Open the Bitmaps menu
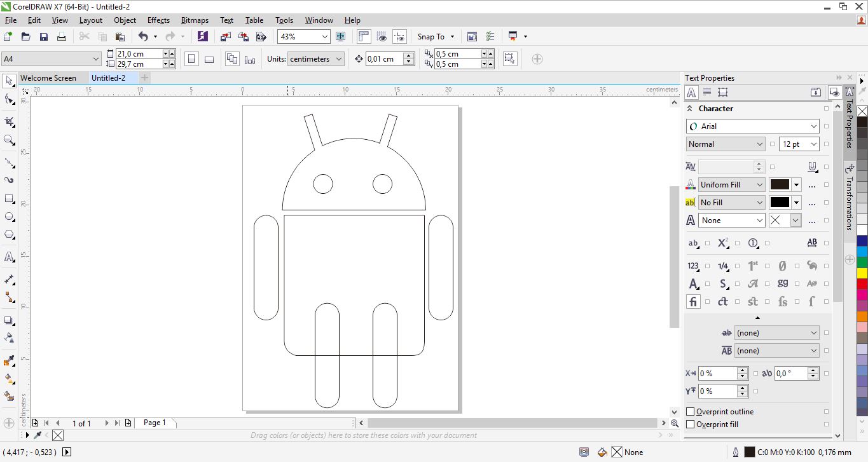Image resolution: width=868 pixels, height=462 pixels. click(x=195, y=20)
